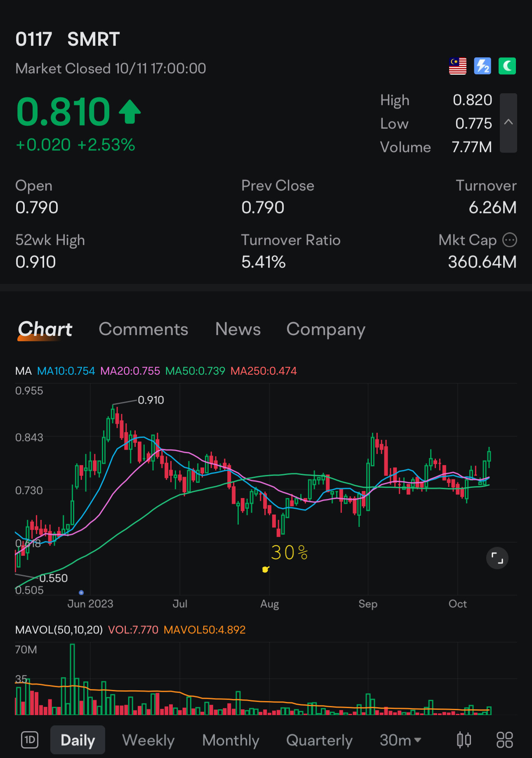Tap the Oct date axis label
This screenshot has width=532, height=758.
coord(458,604)
